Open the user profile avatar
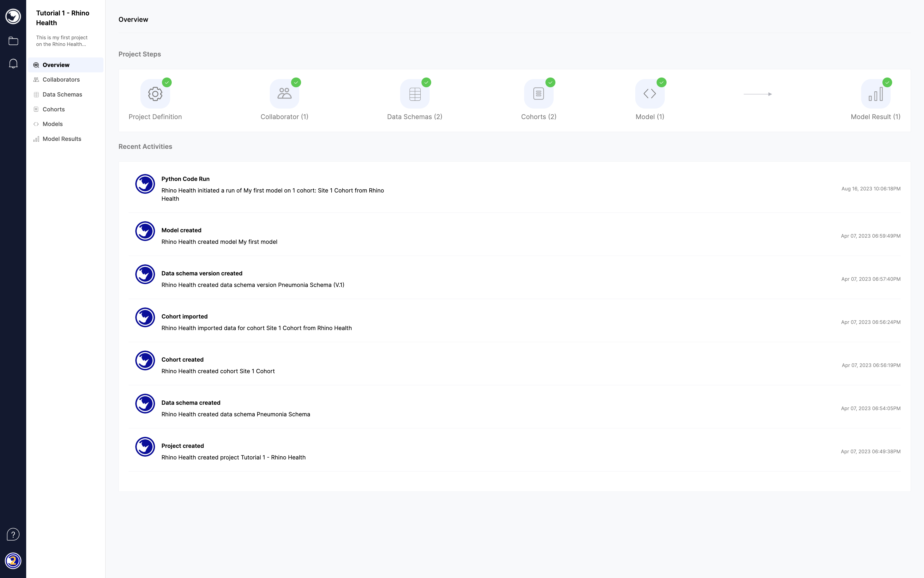This screenshot has height=578, width=924. point(13,561)
